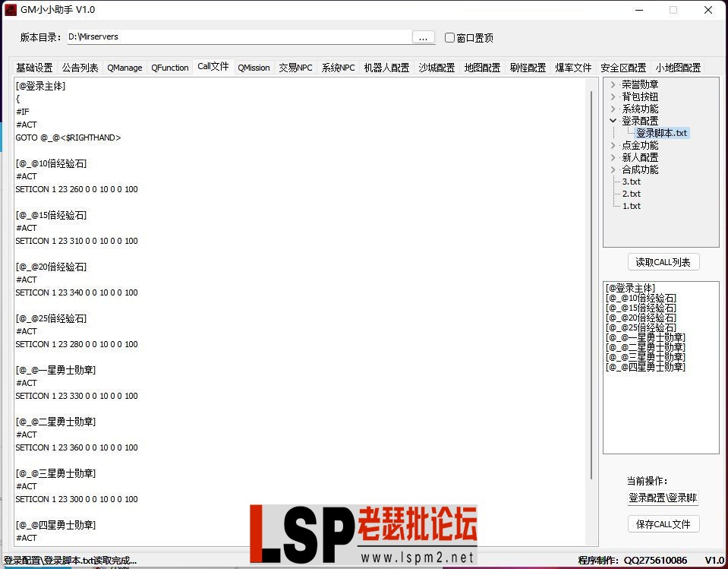The image size is (728, 569).
Task: Expand the 荣誉勋章 tree node
Action: [611, 84]
